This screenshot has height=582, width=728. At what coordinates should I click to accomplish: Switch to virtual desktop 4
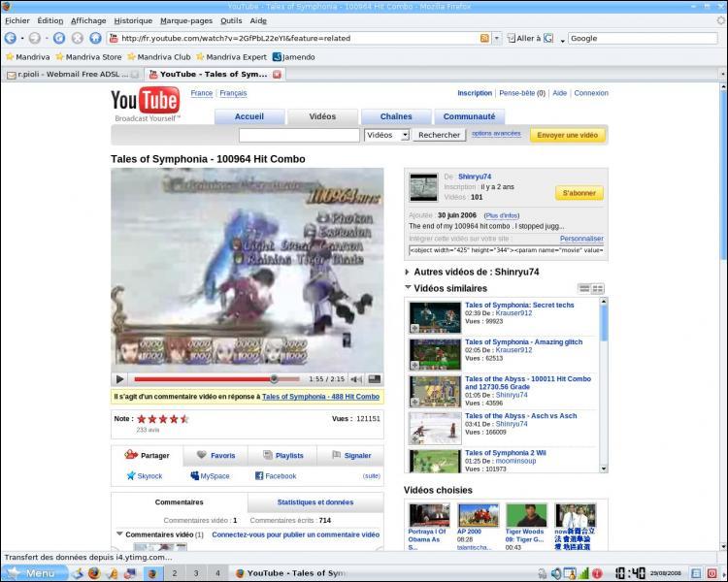coord(217,573)
